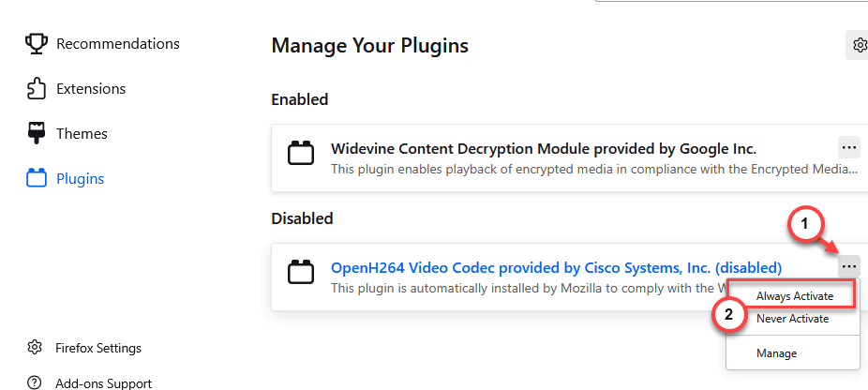Open the Widevine Content Decryption Module title

[x=544, y=148]
